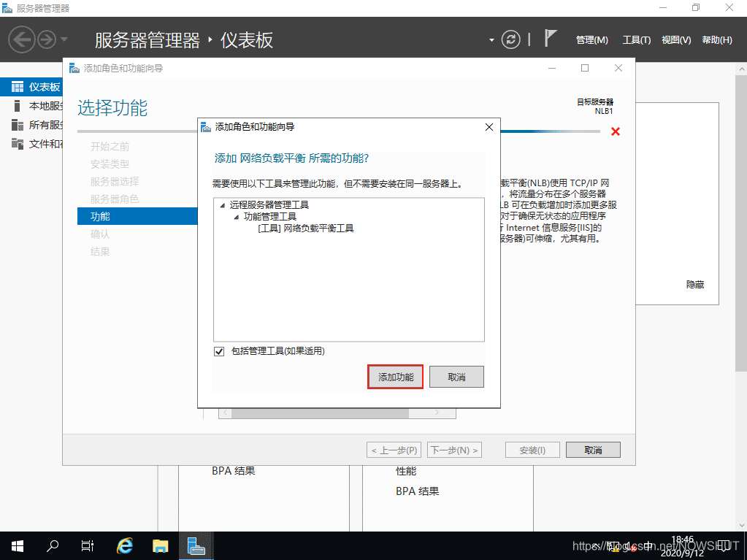Viewport: 747px width, 560px height.
Task: Click the 隐藏 link in dashboard panel
Action: [695, 285]
